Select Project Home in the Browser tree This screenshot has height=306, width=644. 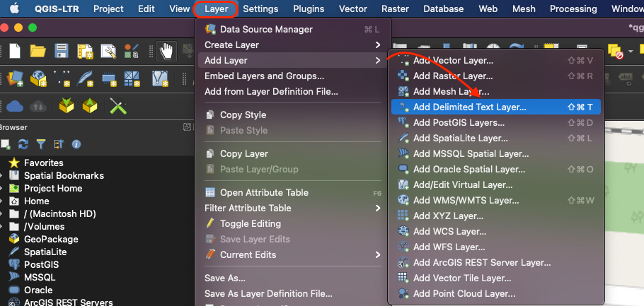[53, 188]
